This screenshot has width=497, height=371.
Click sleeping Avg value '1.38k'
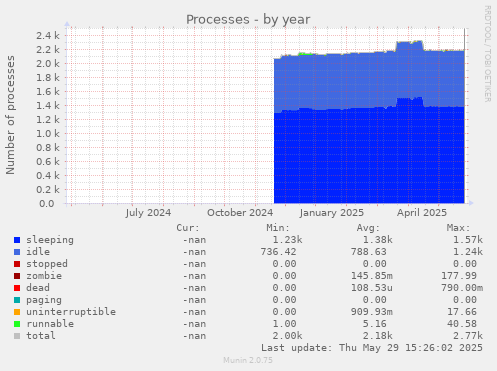click(378, 240)
